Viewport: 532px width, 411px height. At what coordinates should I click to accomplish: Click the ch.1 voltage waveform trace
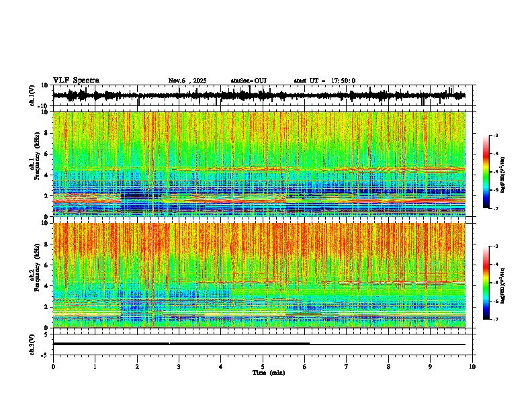(x=259, y=95)
